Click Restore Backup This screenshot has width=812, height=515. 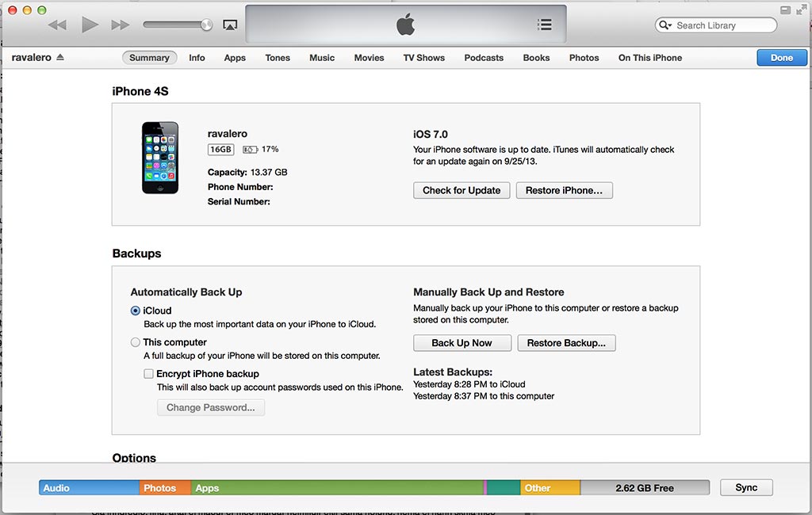click(x=566, y=342)
